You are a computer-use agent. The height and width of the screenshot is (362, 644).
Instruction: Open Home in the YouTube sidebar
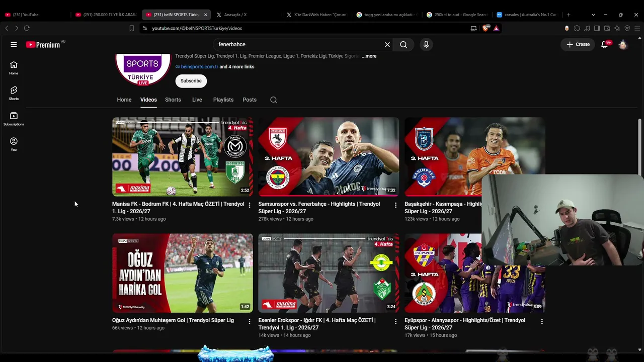coord(14,68)
